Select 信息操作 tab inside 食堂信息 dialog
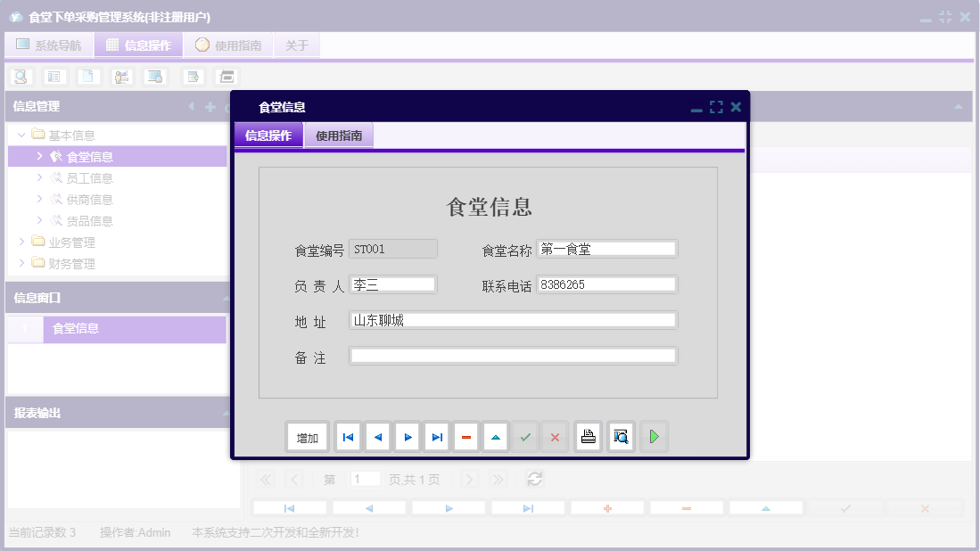The image size is (980, 551). point(268,136)
